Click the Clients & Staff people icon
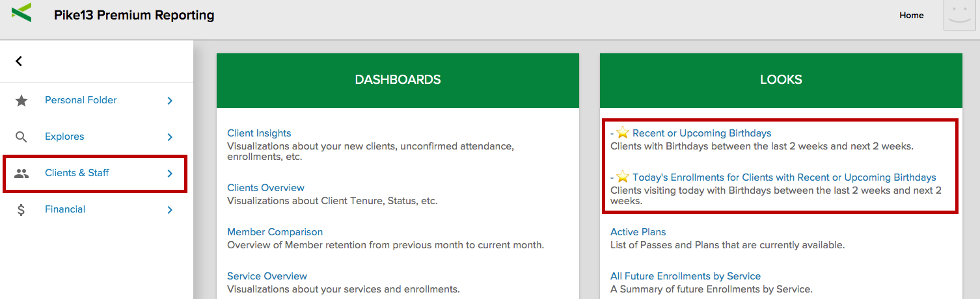The height and width of the screenshot is (299, 980). tap(21, 174)
